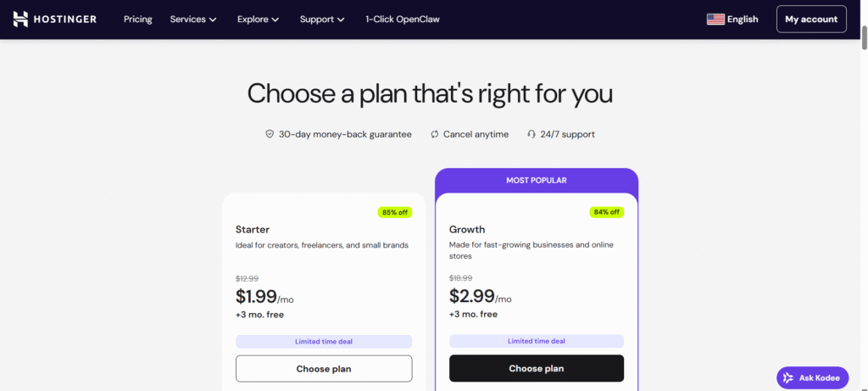Open the Support dropdown menu
The height and width of the screenshot is (391, 868).
point(322,19)
